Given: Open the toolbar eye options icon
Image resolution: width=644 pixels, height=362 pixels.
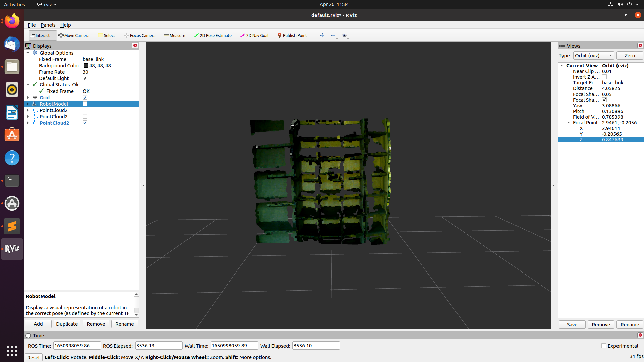Looking at the screenshot, I should click(344, 35).
